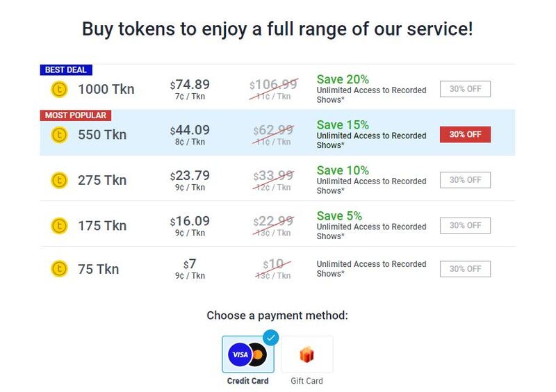
Task: Click the Save 20% offer text
Action: tap(343, 79)
